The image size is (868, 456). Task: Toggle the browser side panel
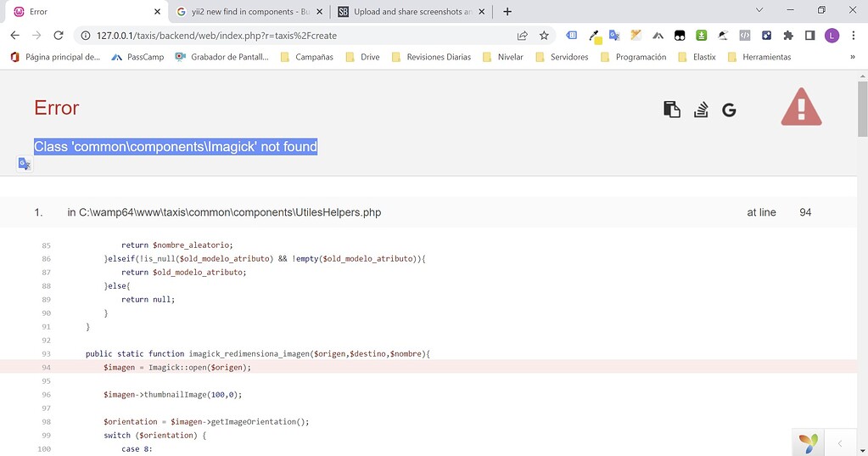click(809, 36)
